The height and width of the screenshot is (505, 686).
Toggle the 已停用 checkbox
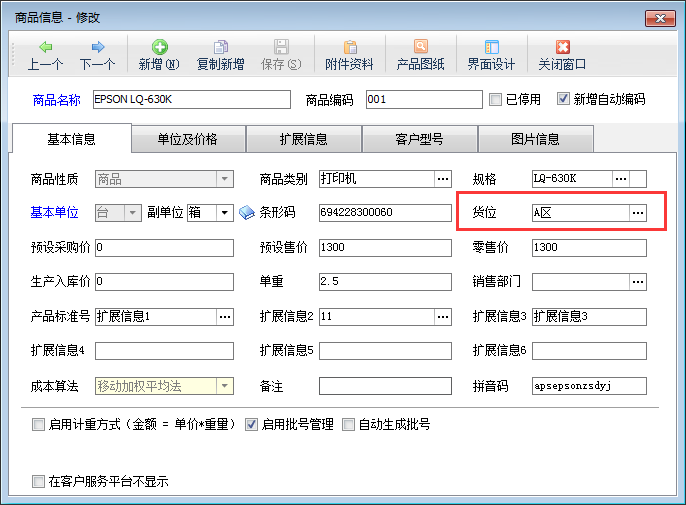click(x=495, y=100)
